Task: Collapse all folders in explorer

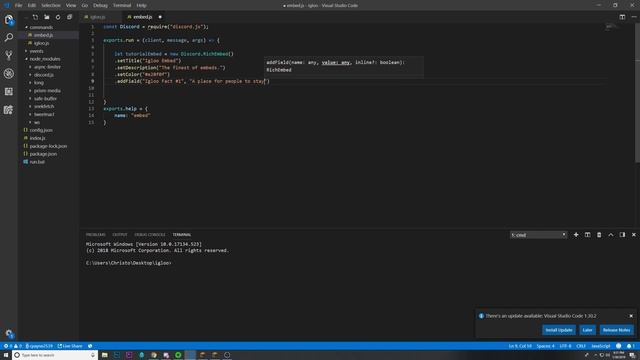Action: pyautogui.click(x=69, y=17)
